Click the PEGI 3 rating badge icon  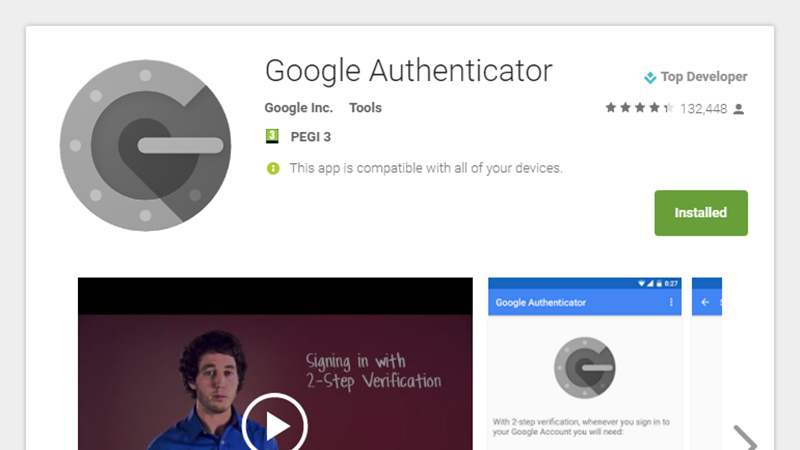[272, 136]
